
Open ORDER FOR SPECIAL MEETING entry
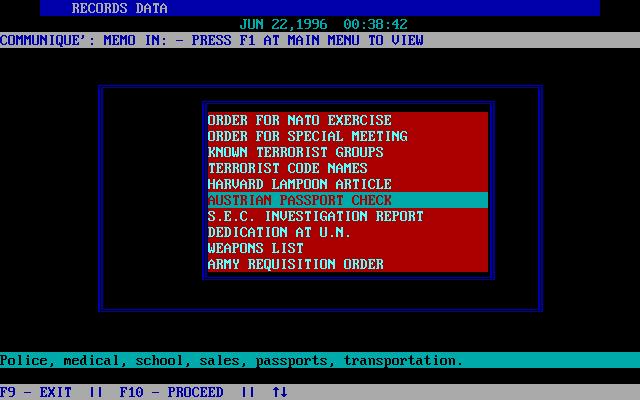point(348,136)
